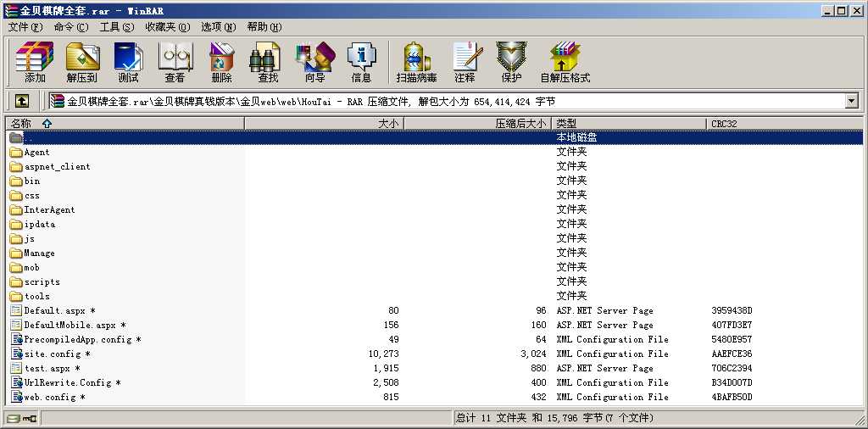Click the key password icon in the status bar
The image size is (868, 429).
28,418
